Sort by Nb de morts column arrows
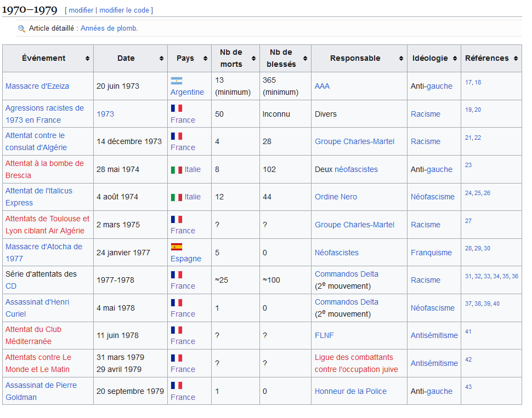Screen dimensions: 532x418 coord(253,59)
